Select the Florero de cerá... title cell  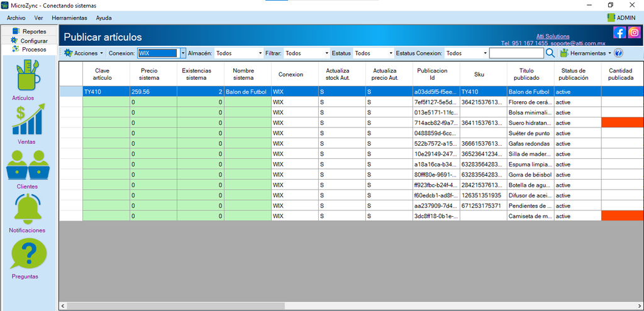point(531,102)
